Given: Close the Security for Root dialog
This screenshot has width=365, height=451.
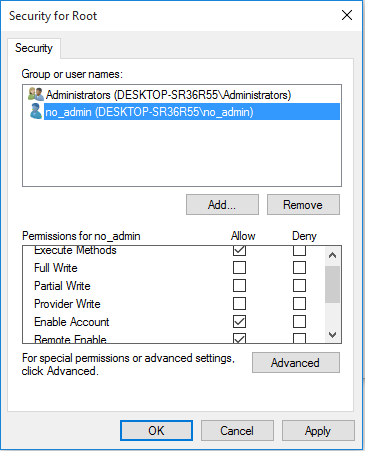Looking at the screenshot, I should 347,15.
